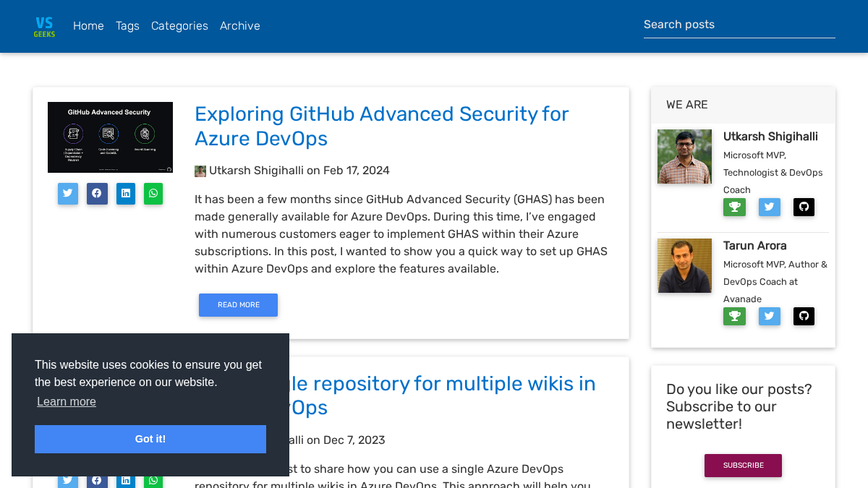
Task: Click Read More on the GHAS post
Action: point(238,305)
